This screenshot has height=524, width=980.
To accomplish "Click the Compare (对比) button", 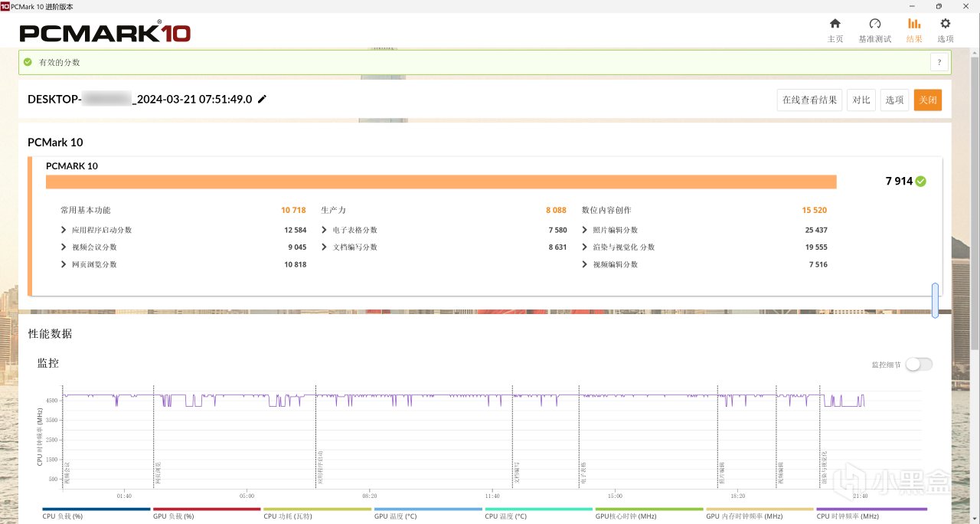I will (x=861, y=100).
